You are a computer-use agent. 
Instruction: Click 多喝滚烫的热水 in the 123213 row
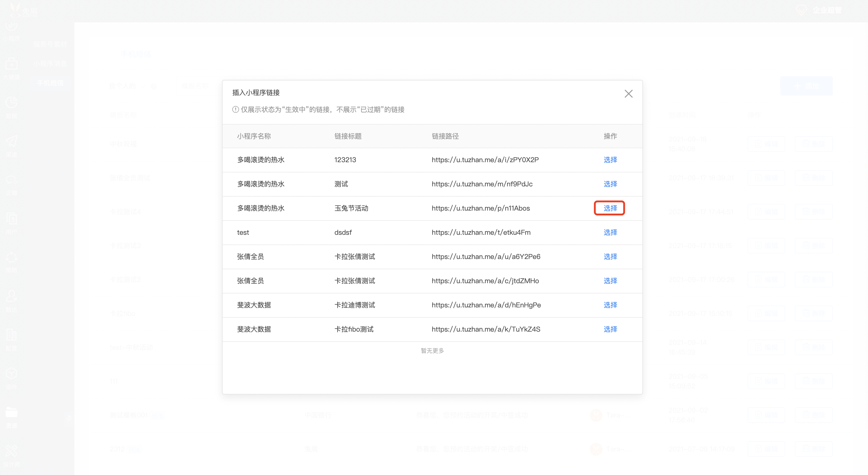click(261, 160)
